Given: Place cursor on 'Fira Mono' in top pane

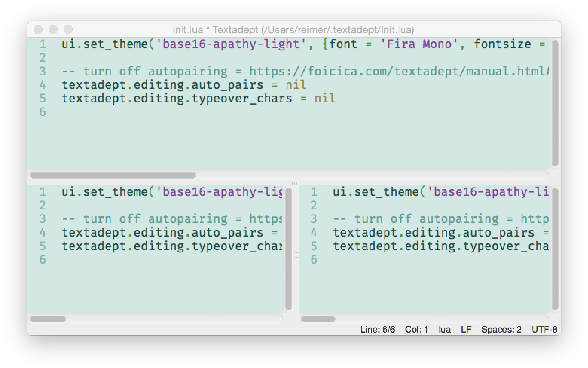Looking at the screenshot, I should (x=419, y=44).
